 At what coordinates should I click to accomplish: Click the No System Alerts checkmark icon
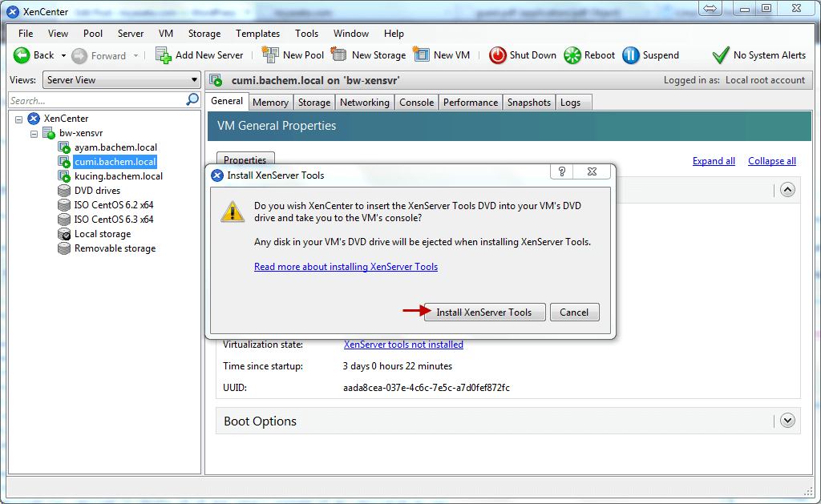point(721,55)
